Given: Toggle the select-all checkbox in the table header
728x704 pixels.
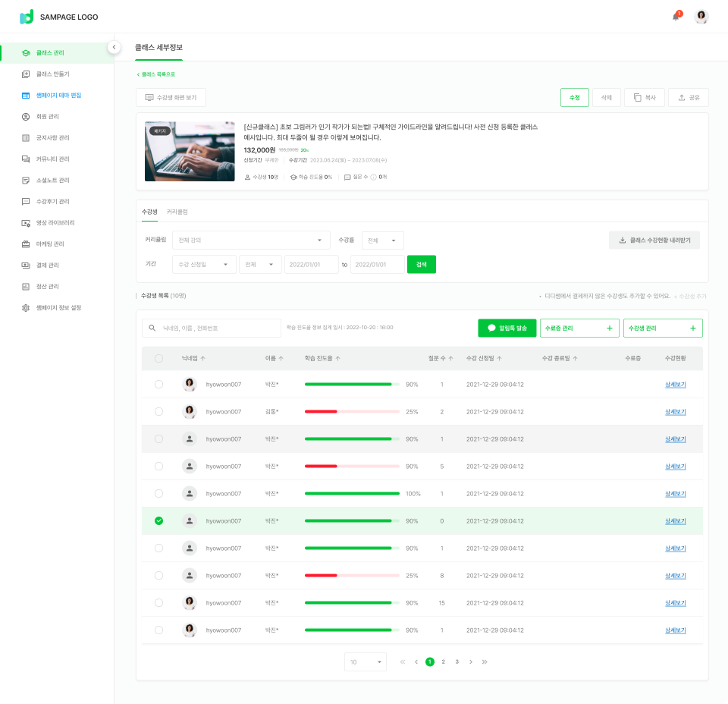Looking at the screenshot, I should pos(158,358).
